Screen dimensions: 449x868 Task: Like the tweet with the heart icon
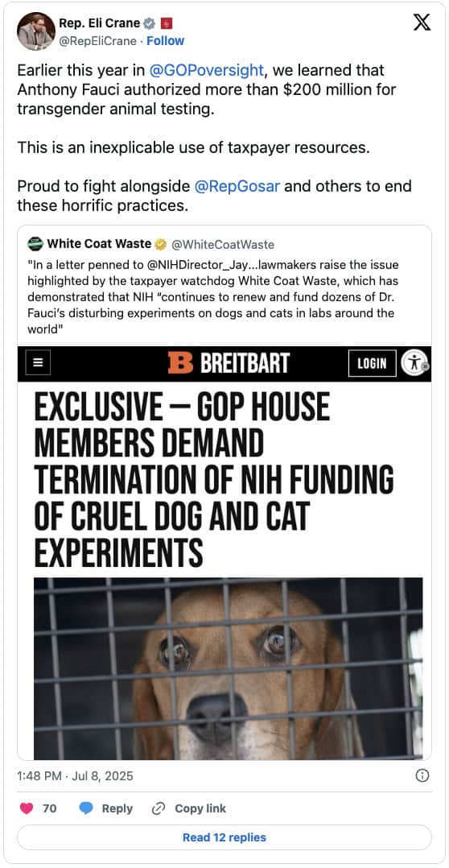[x=27, y=808]
